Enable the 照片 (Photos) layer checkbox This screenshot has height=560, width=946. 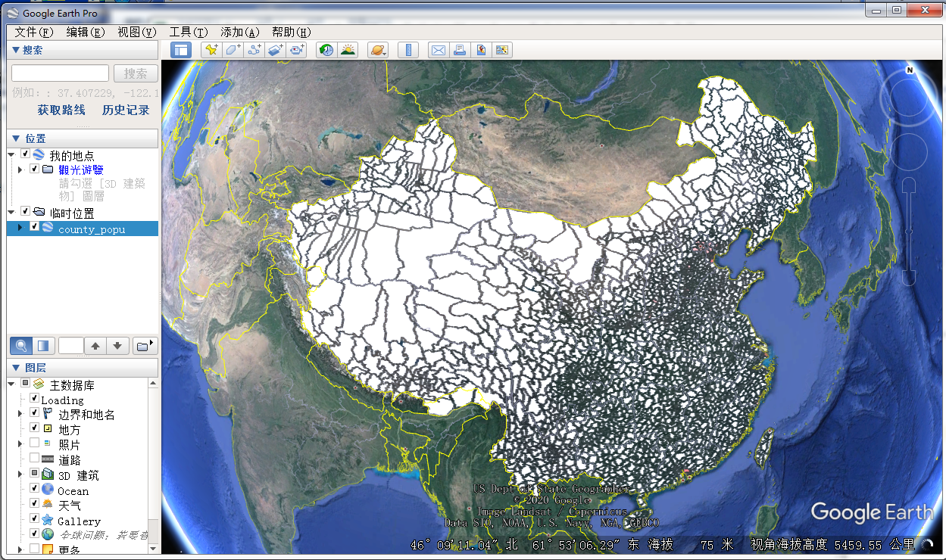coord(34,443)
